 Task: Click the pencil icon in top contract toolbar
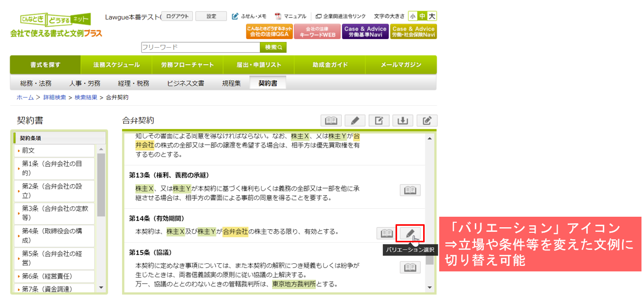pos(355,120)
